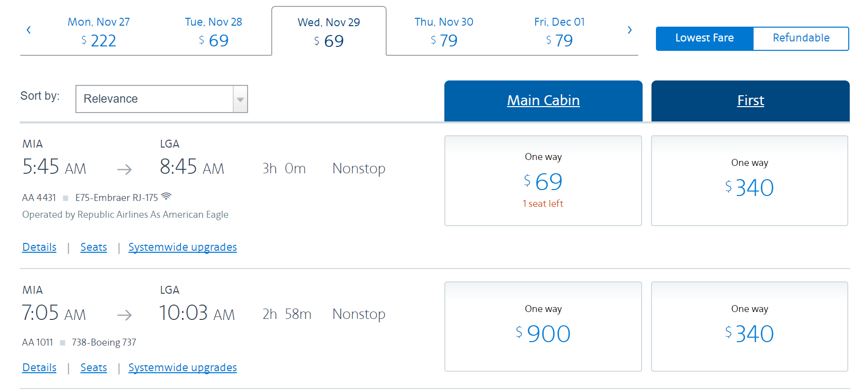868x390 pixels.
Task: Switch to Refundable fares
Action: pos(800,39)
